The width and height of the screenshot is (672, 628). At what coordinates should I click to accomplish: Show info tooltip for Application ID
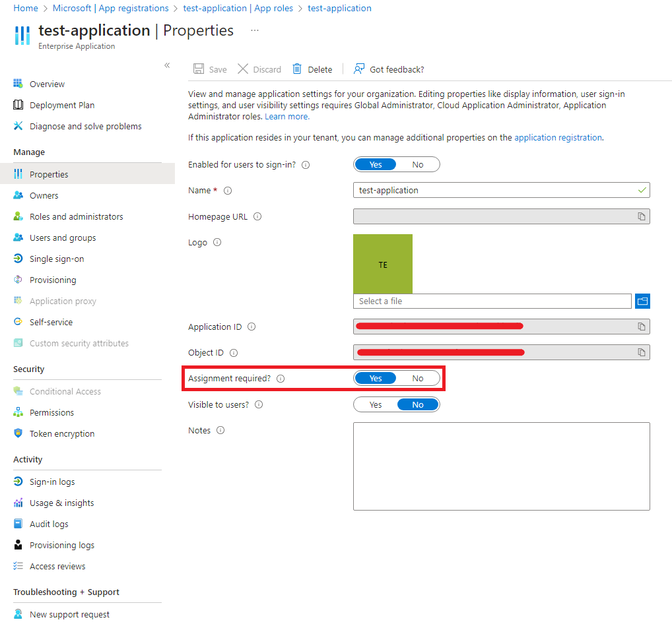252,327
